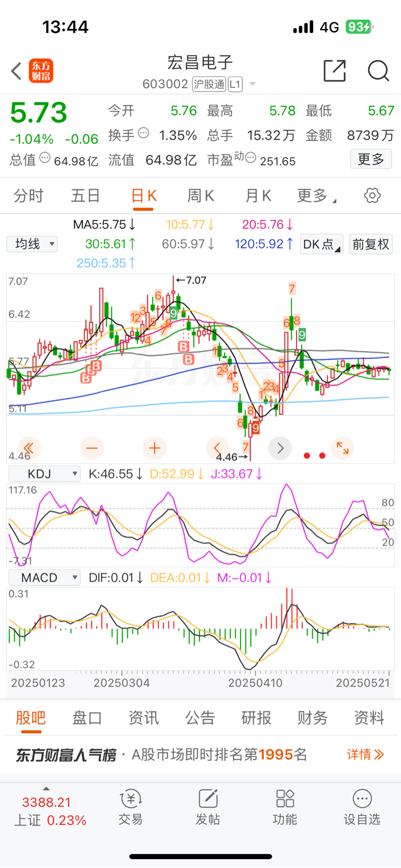
Task: Zoom in chart with plus icon
Action: tap(155, 448)
